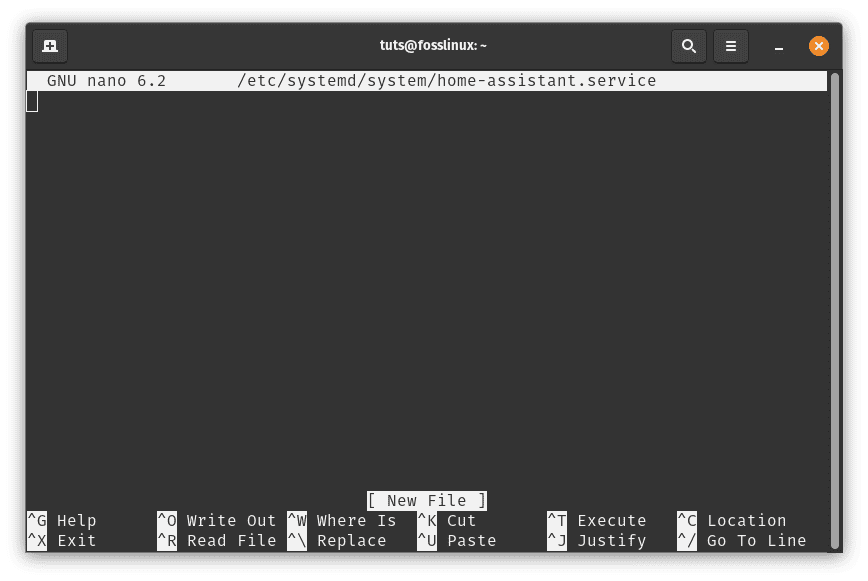Click the GNU nano 6.2 label
Viewport: 868px width, 581px height.
(x=106, y=81)
